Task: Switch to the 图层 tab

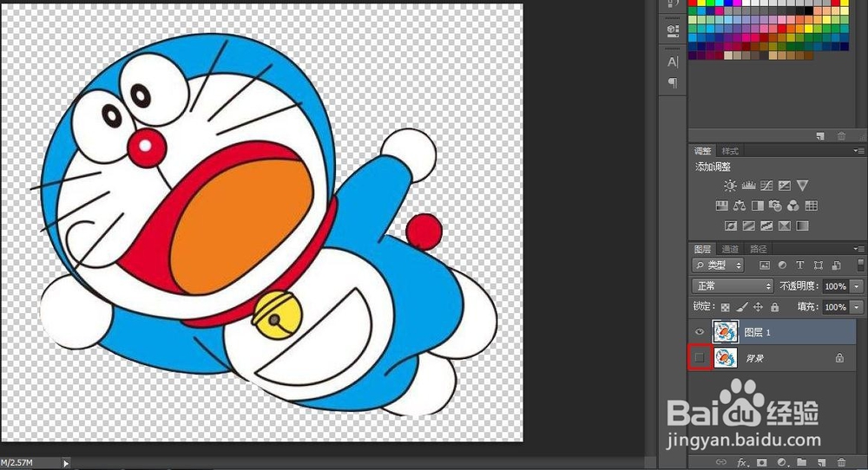Action: 702,249
